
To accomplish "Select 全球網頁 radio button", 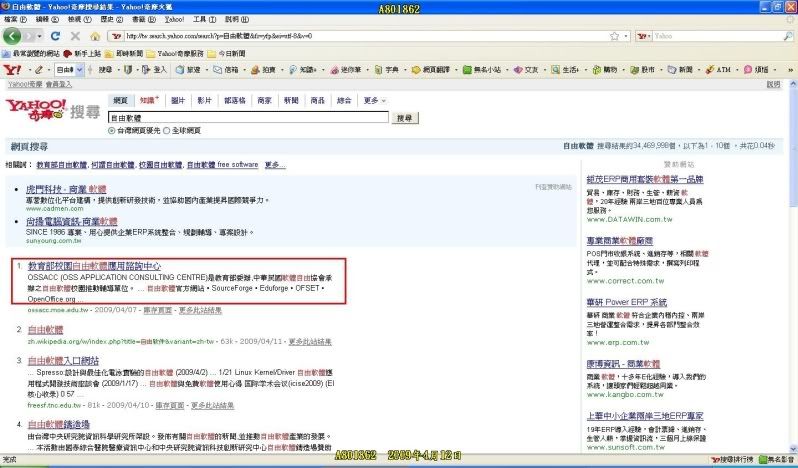I will 166,131.
